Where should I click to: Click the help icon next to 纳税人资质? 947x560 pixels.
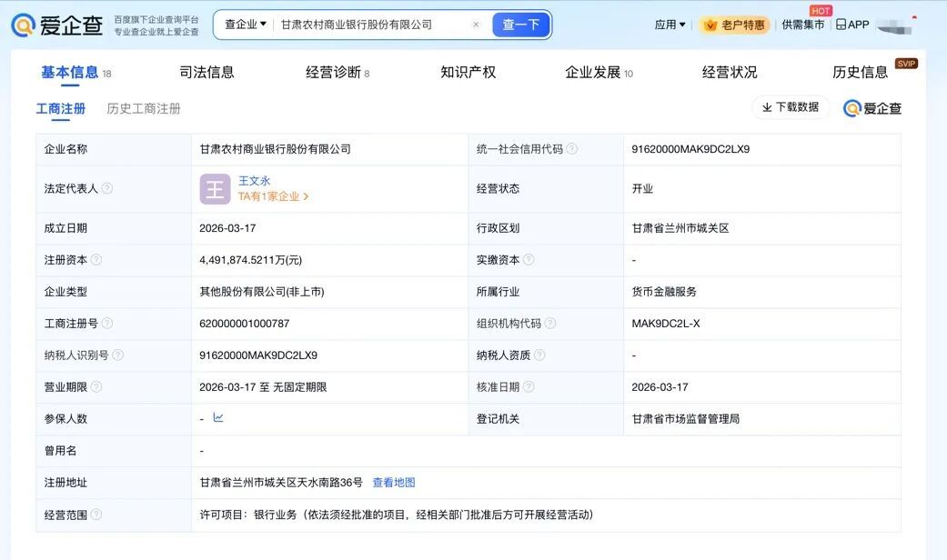coord(539,355)
